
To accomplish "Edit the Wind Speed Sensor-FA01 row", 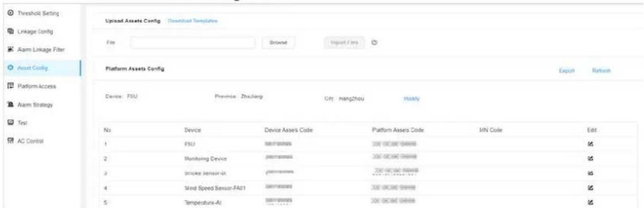I will point(591,188).
